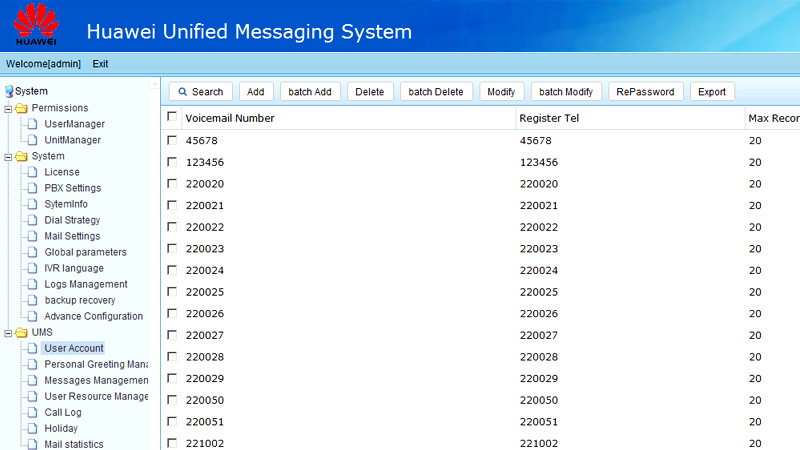The width and height of the screenshot is (800, 450).
Task: Click the batch Delete button
Action: click(x=436, y=92)
